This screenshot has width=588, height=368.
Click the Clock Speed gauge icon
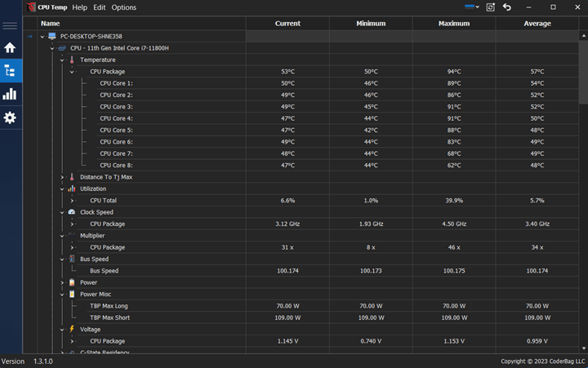click(x=72, y=212)
